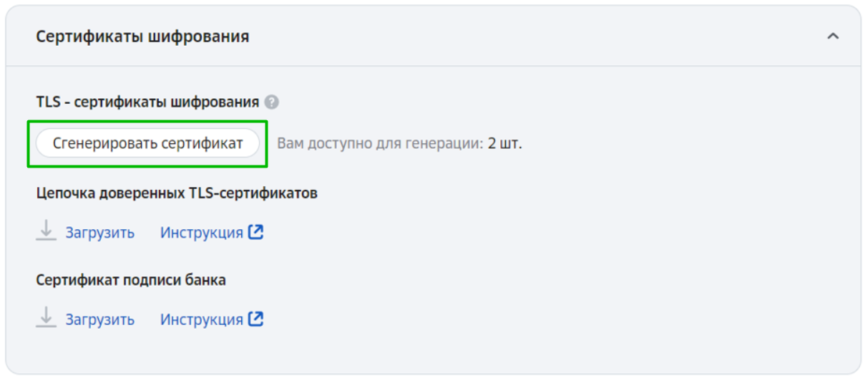Open Инструкция link for bank signature certificate
Screen dimensions: 868x381
pyautogui.click(x=202, y=319)
